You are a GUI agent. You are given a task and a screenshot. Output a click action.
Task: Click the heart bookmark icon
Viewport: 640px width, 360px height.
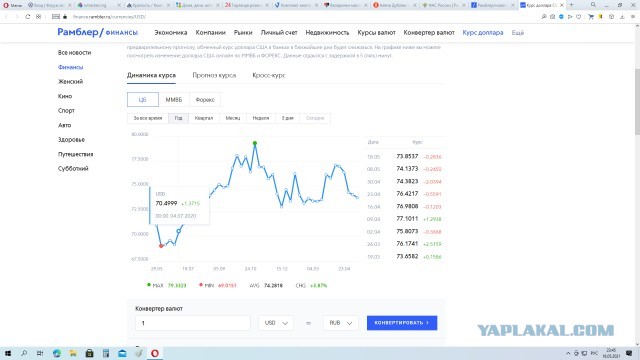[579, 17]
